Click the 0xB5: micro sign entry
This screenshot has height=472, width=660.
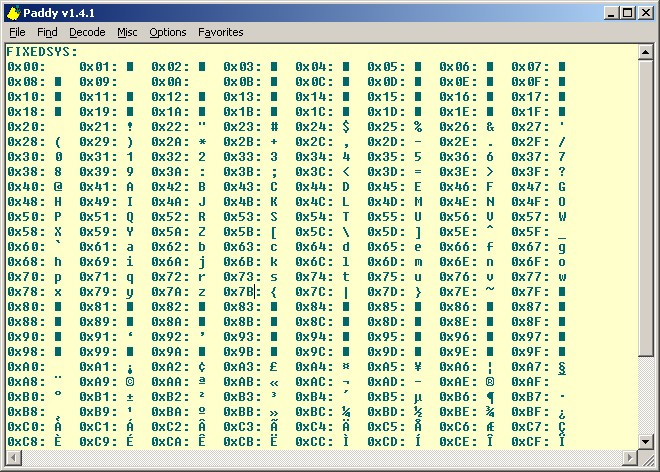coord(394,397)
